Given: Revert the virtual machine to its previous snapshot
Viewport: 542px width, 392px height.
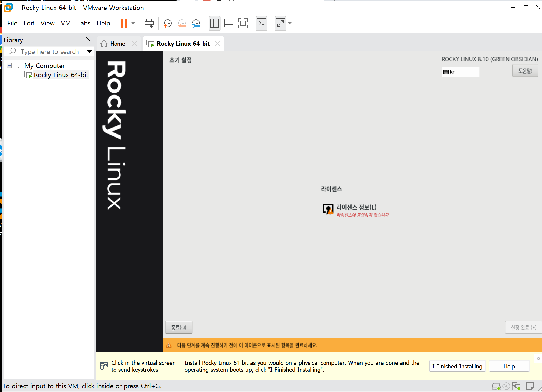Looking at the screenshot, I should coord(182,23).
